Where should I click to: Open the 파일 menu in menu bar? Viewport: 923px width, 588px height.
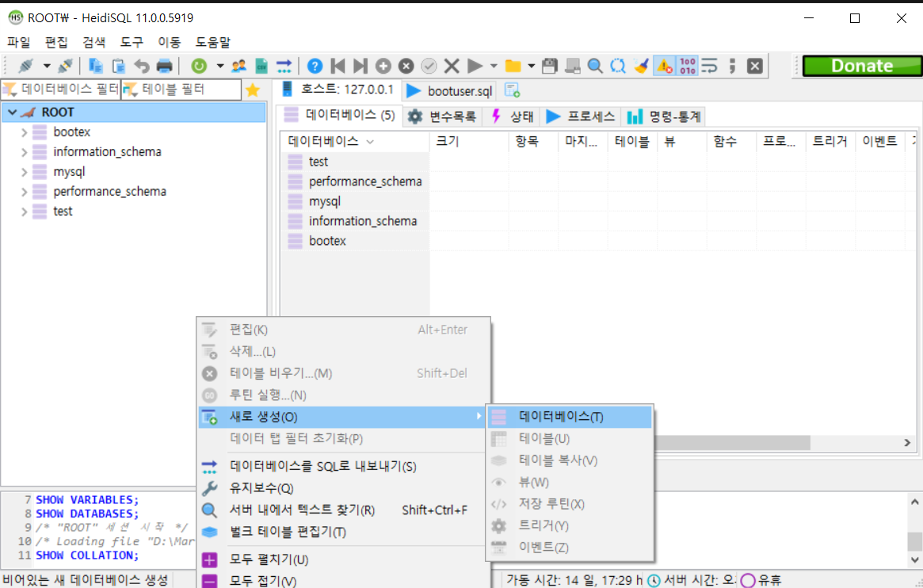click(18, 42)
